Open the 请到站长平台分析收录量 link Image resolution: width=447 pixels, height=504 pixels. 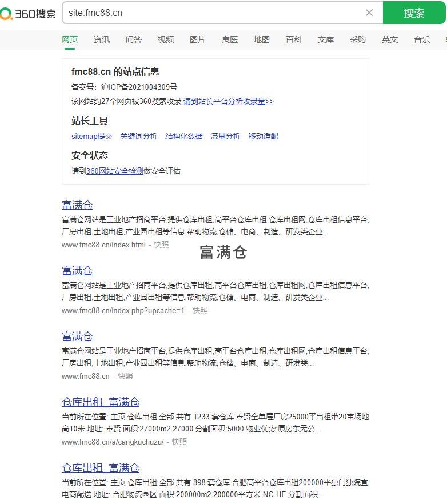coord(228,101)
